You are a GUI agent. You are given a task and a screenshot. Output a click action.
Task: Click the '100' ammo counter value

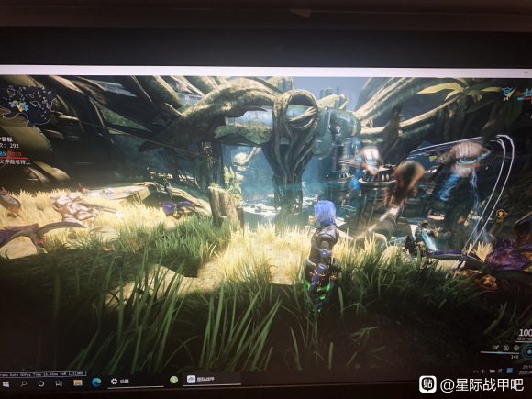(x=526, y=332)
